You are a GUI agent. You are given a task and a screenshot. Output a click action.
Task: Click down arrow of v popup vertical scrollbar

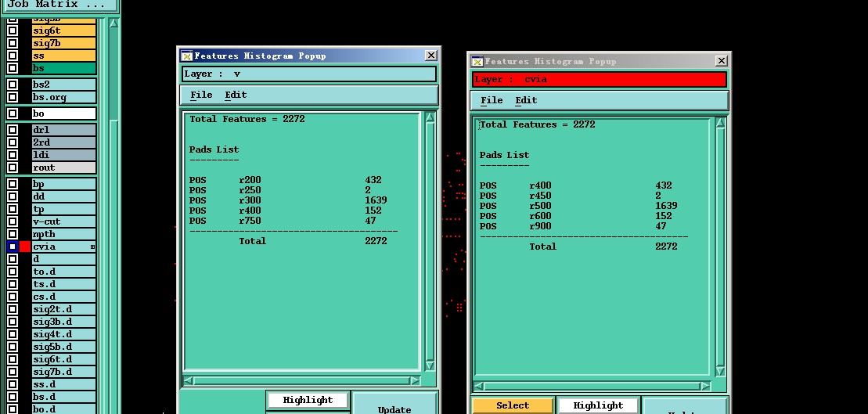430,365
